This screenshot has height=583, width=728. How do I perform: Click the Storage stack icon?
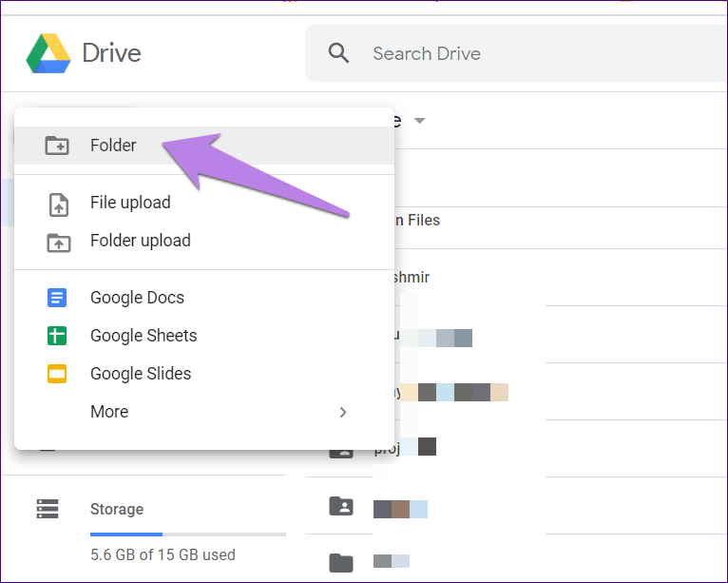coord(48,509)
